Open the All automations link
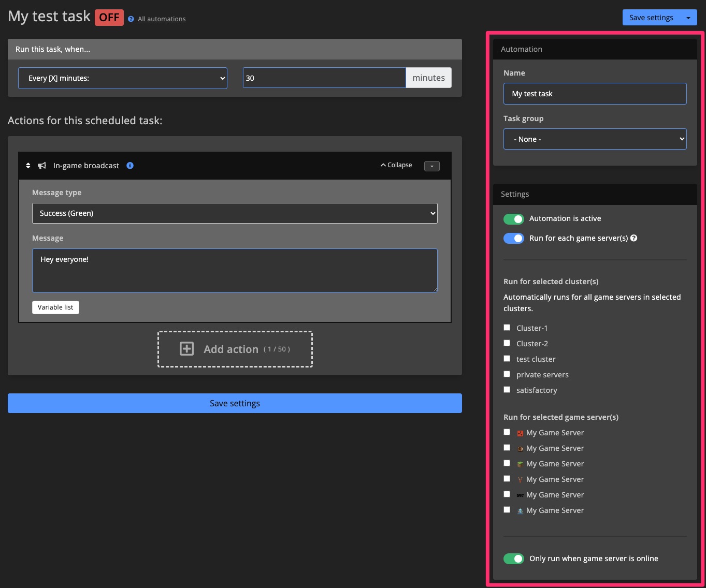 [x=161, y=19]
